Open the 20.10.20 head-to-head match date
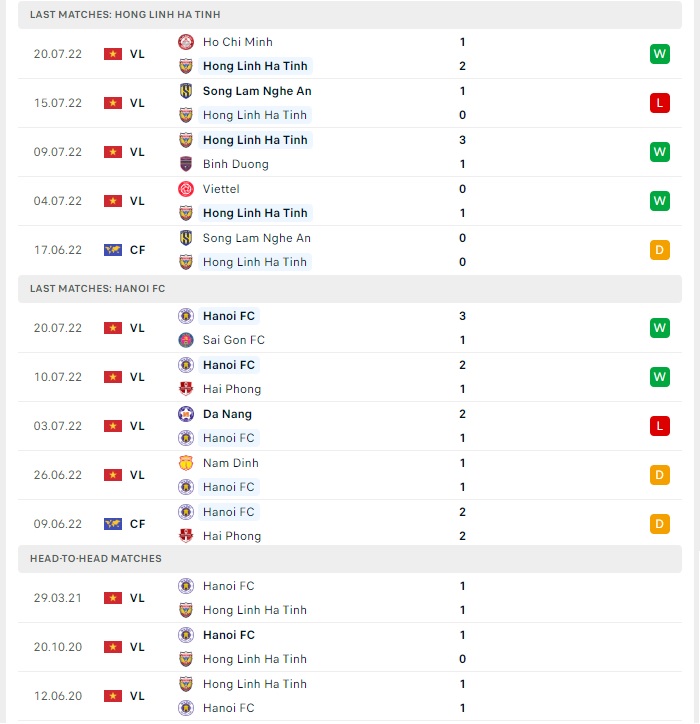700x724 pixels. pyautogui.click(x=58, y=647)
